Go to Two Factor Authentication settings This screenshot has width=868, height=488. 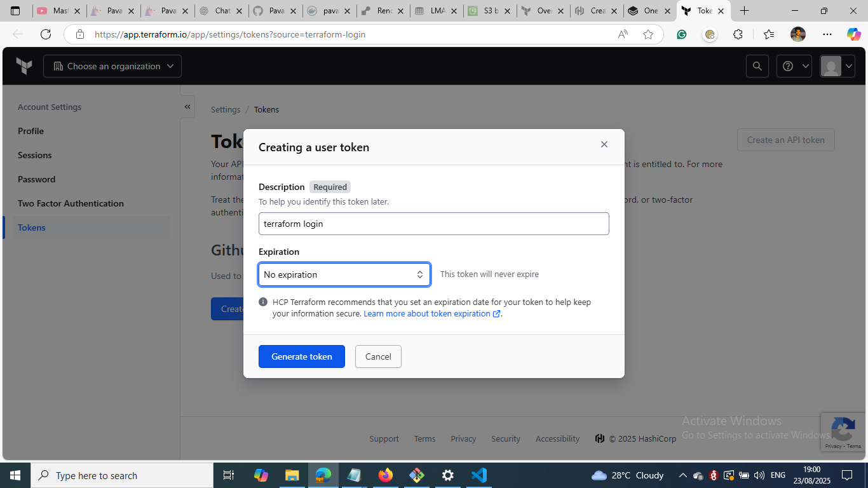[x=71, y=203]
